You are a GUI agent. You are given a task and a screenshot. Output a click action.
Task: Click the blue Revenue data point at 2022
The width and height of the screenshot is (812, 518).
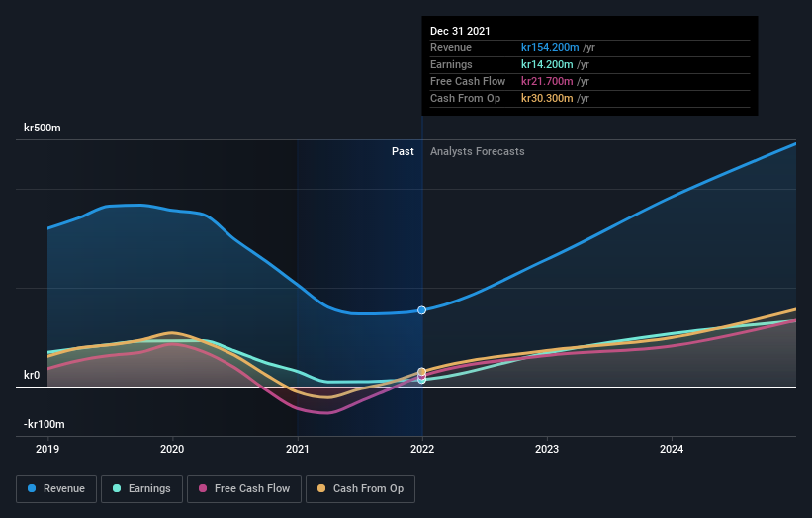pyautogui.click(x=422, y=310)
